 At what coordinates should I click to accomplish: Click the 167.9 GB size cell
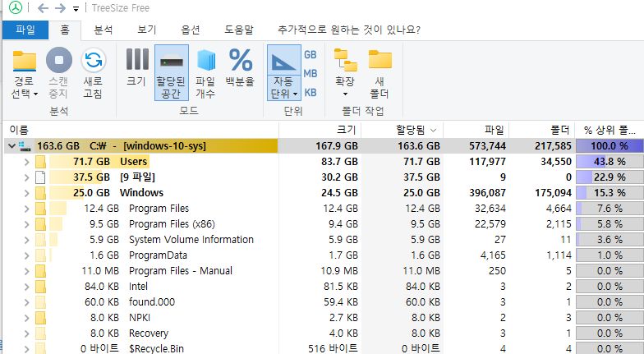coord(337,146)
